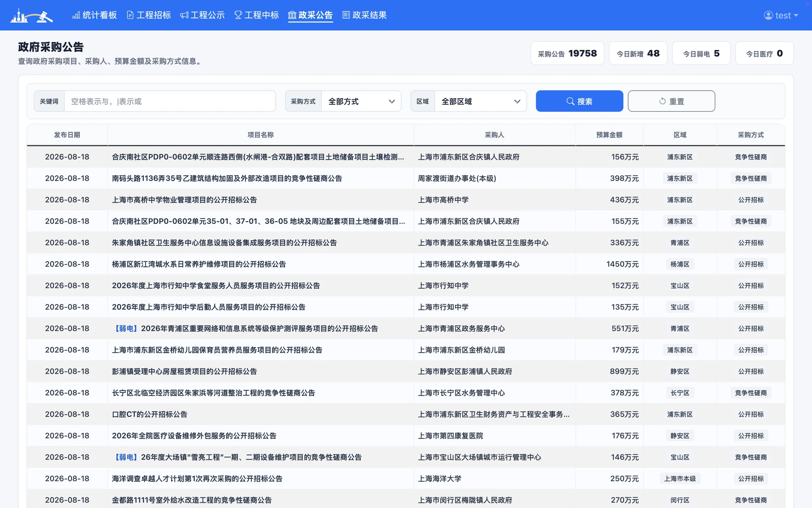
Task: Click the document icon beside 工程招标
Action: point(130,15)
